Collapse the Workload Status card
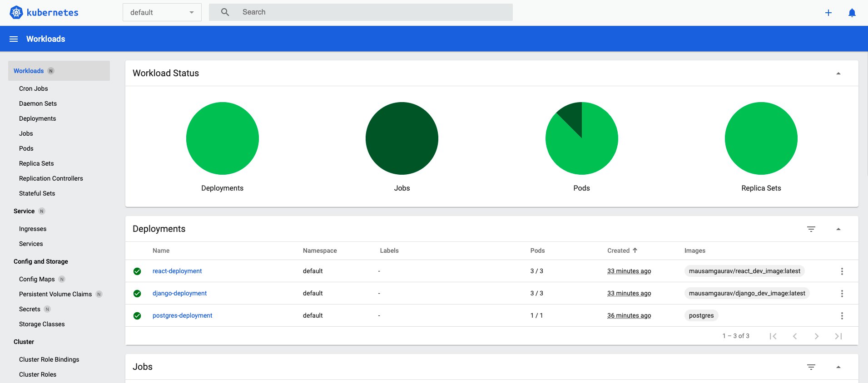Viewport: 868px width, 383px height. pos(838,74)
